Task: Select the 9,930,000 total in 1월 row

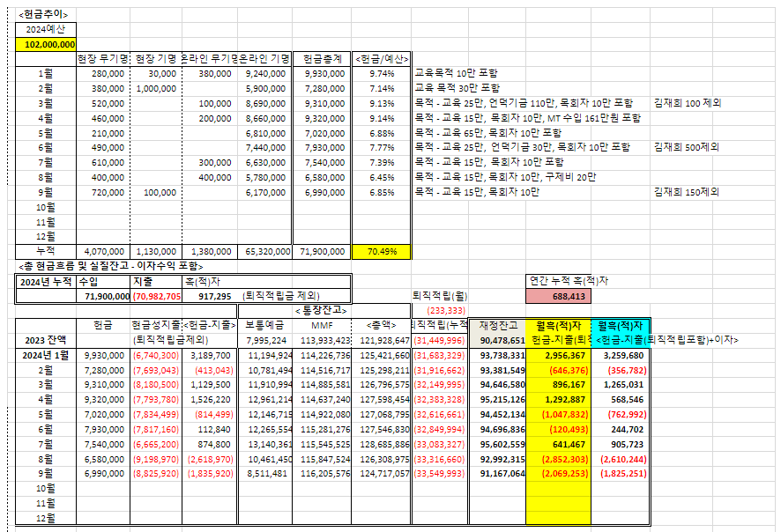Action: [x=323, y=74]
